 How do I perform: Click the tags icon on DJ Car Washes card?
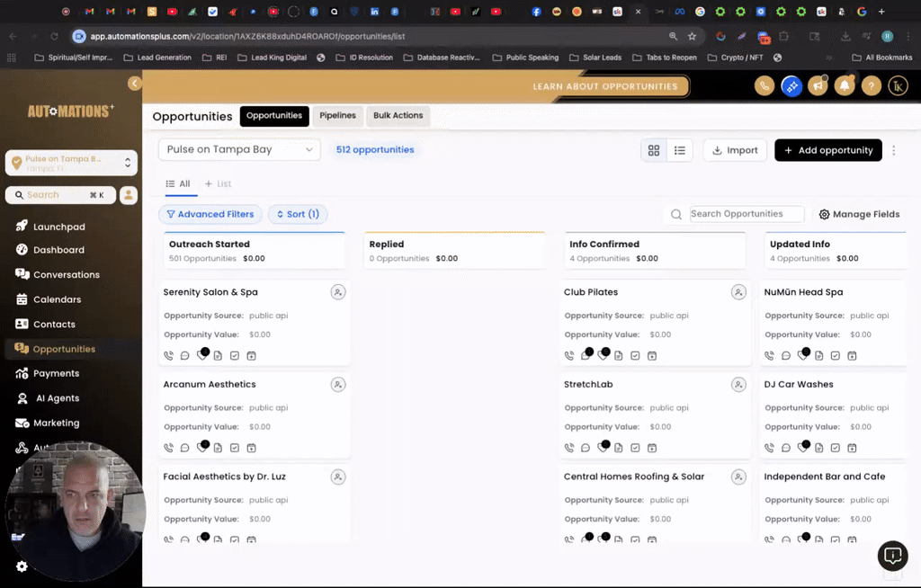803,447
